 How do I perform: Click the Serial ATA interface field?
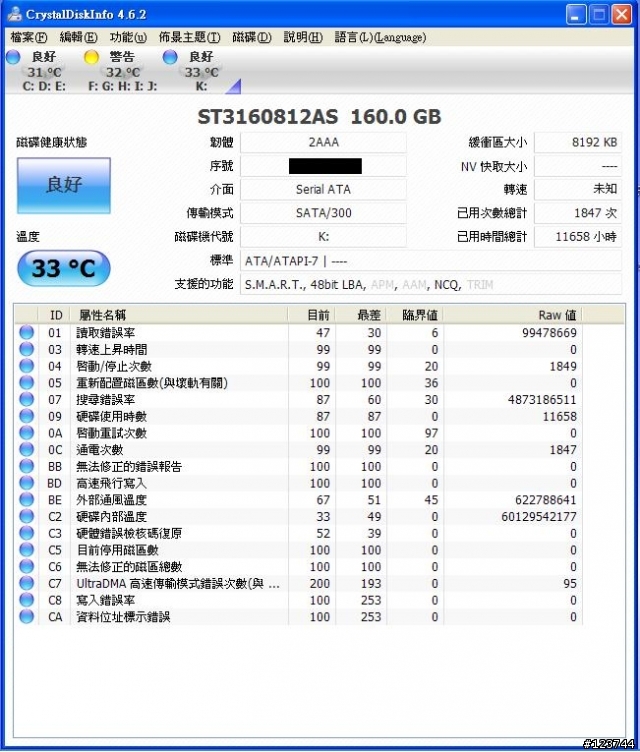323,189
